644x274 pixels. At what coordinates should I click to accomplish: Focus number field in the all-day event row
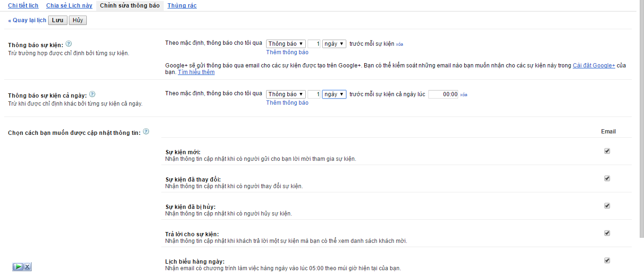(x=314, y=94)
